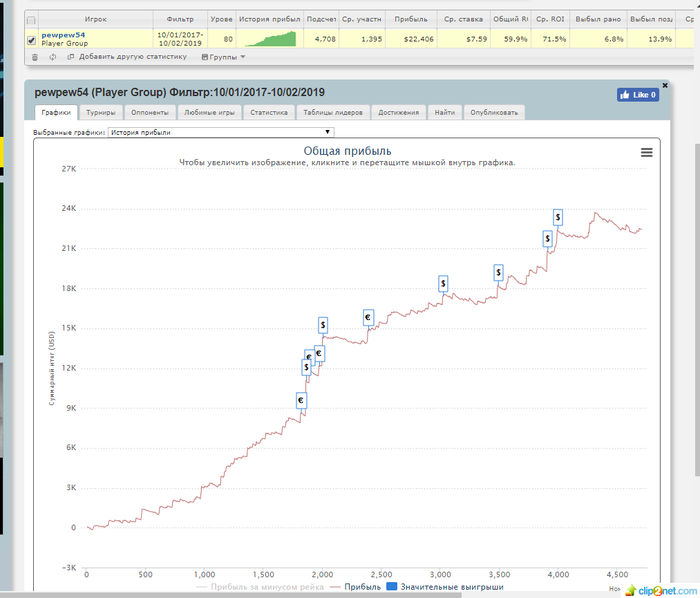The width and height of the screenshot is (700, 598).
Task: Click the euro win marker near 9K
Action: 301,400
